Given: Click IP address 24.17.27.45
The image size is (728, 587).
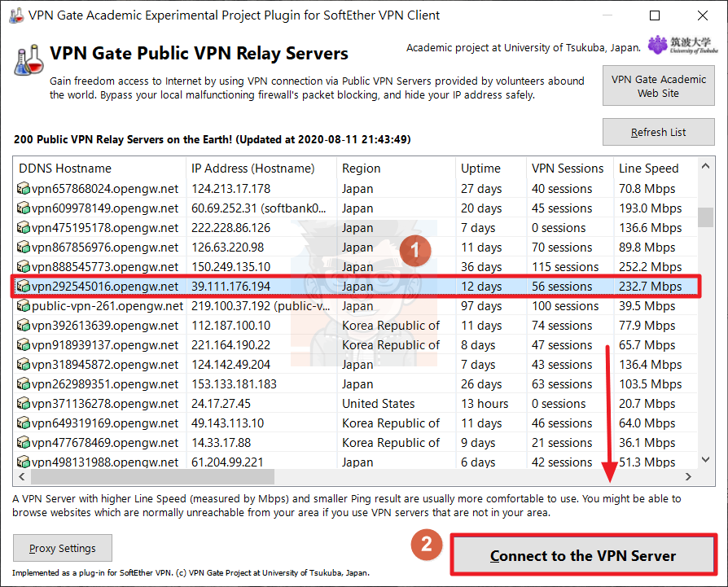Looking at the screenshot, I should click(x=221, y=404).
